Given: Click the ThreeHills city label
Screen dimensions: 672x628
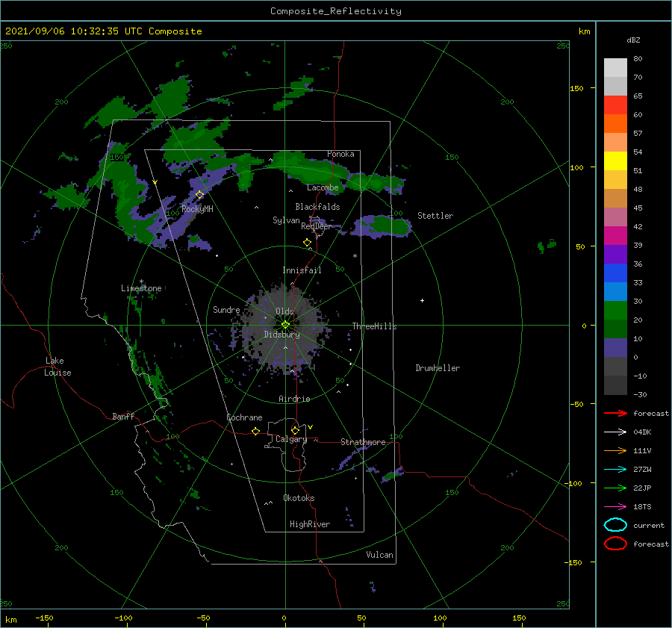Looking at the screenshot, I should point(374,326).
